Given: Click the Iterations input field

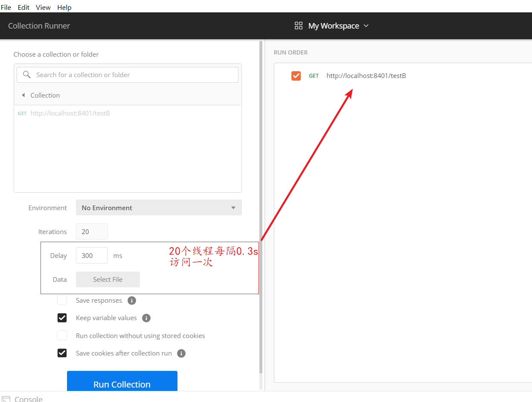Looking at the screenshot, I should [x=92, y=231].
